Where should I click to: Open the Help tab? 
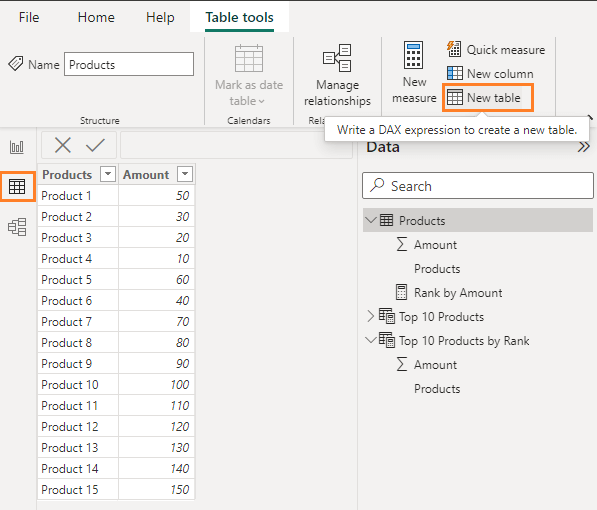coord(160,17)
